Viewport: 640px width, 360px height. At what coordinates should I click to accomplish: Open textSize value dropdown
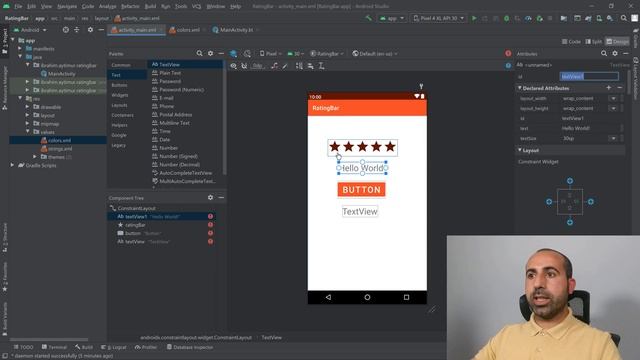613,138
